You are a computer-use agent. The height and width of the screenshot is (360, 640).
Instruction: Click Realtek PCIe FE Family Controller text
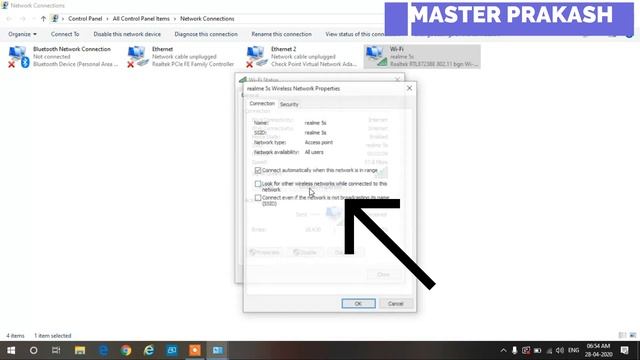pos(193,64)
